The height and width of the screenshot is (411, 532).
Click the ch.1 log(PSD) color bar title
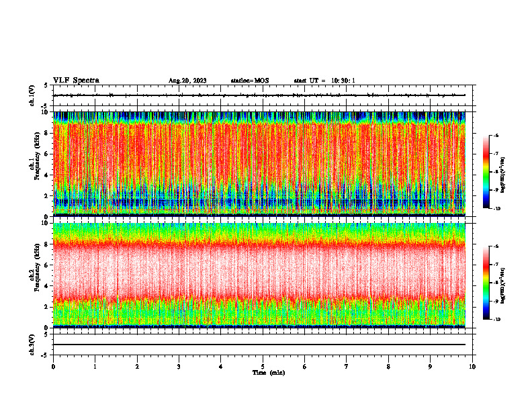pos(503,175)
